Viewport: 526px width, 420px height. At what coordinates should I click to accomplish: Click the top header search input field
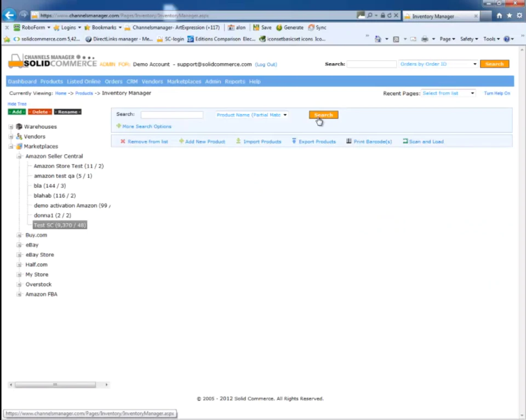coord(371,64)
